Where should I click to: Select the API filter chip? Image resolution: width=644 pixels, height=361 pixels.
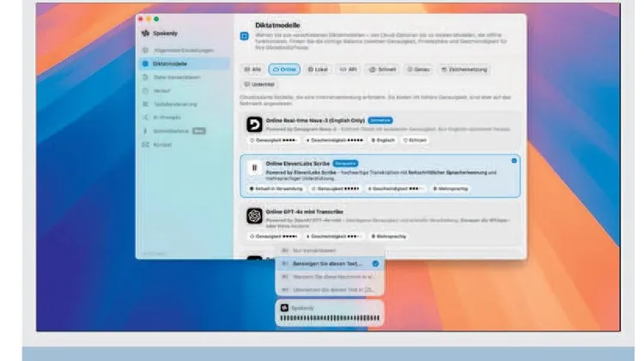pyautogui.click(x=349, y=69)
